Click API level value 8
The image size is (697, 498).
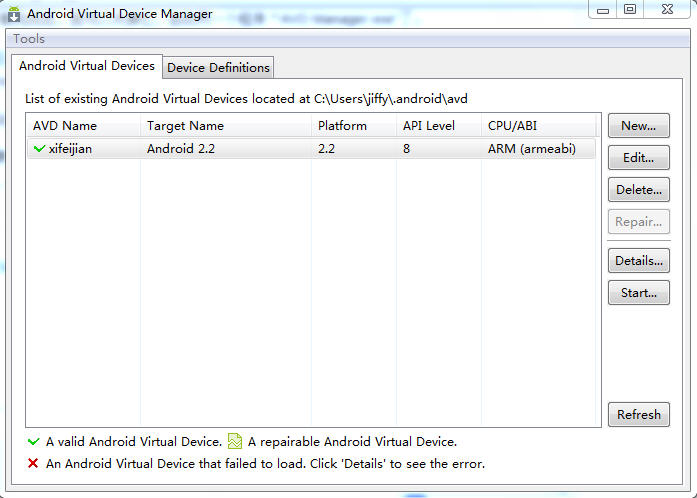coord(406,149)
